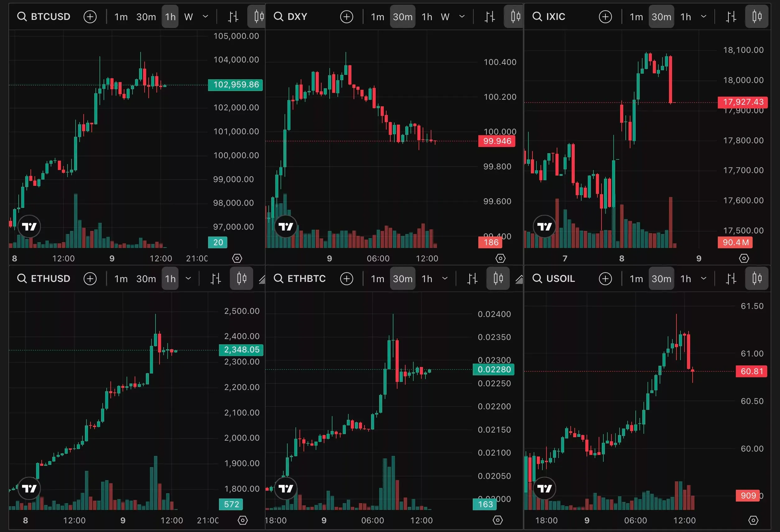This screenshot has height=532, width=780.
Task: Click the ETHUSD price label 2,348.05
Action: tap(241, 350)
